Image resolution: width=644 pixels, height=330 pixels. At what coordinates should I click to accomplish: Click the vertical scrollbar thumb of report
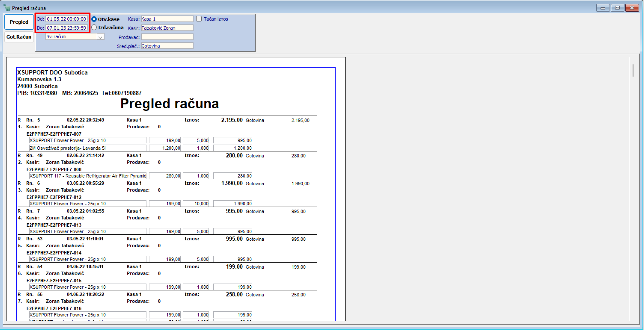(633, 71)
